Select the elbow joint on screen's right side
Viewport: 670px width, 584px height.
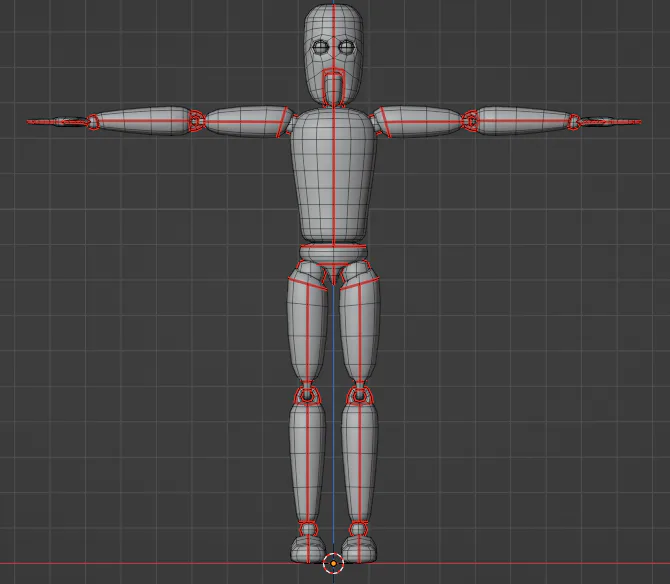(470, 121)
